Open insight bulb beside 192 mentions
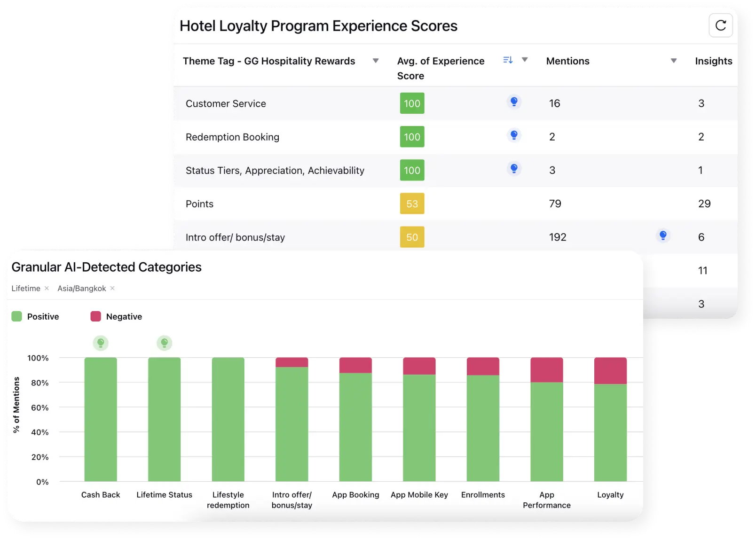This screenshot has width=756, height=540. pyautogui.click(x=663, y=235)
